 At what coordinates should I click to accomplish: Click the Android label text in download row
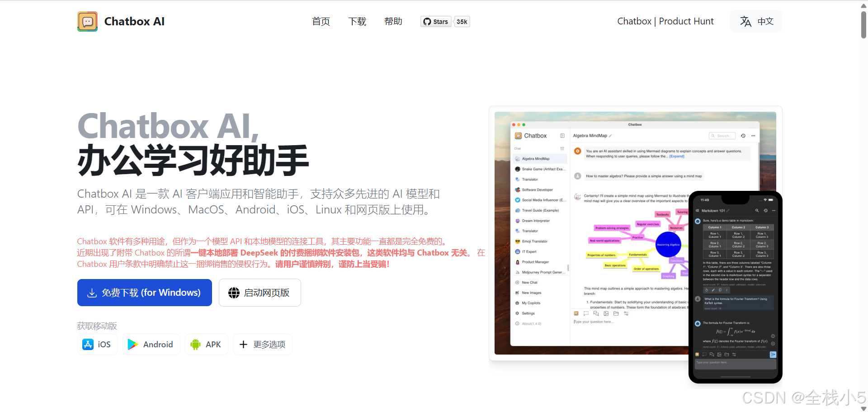[158, 345]
